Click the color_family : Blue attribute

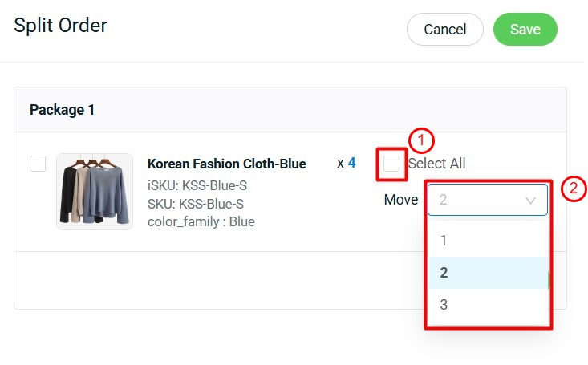tap(201, 221)
